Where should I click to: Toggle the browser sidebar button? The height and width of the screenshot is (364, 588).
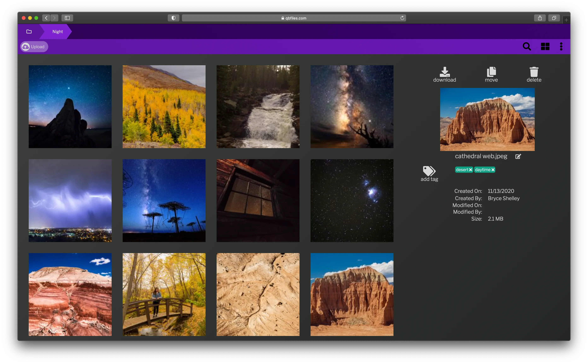click(67, 18)
